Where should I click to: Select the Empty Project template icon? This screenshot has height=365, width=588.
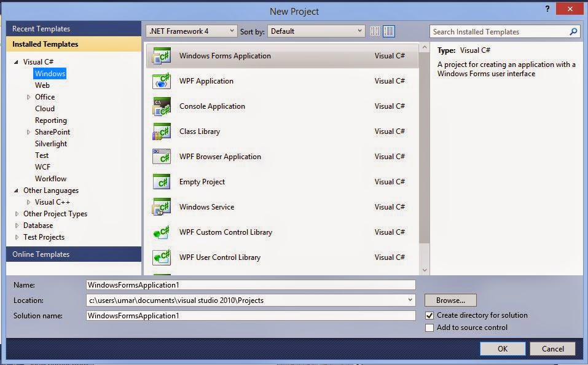[x=161, y=181]
